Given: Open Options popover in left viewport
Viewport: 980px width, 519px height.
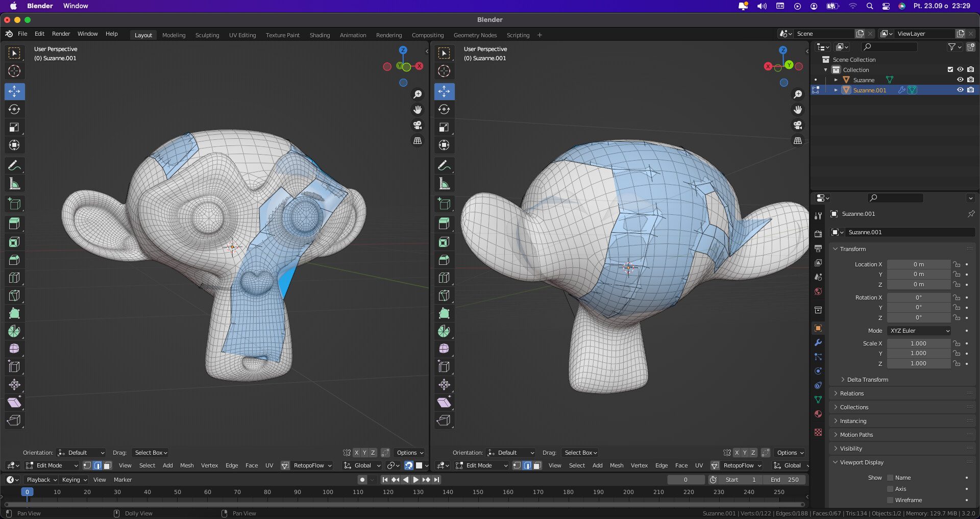Looking at the screenshot, I should [x=410, y=453].
